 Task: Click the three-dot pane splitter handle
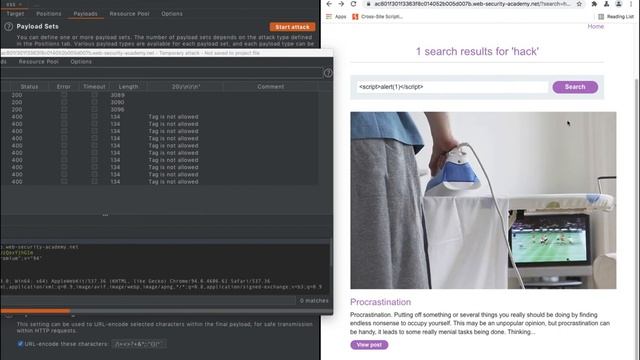[105, 215]
